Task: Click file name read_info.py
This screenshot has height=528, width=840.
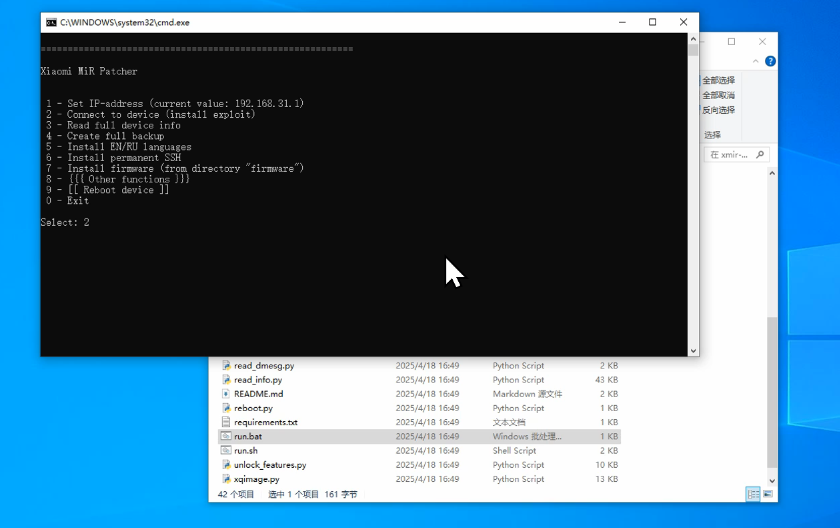Action: 258,380
